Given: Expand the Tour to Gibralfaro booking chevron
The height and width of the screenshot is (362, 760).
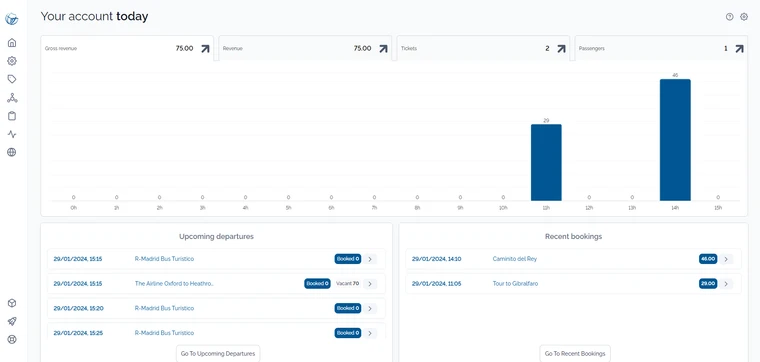Looking at the screenshot, I should pos(726,283).
